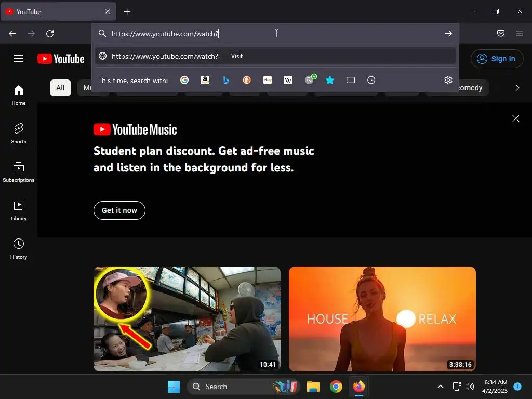Open the House Relax video thumbnail
The height and width of the screenshot is (399, 532).
(382, 319)
